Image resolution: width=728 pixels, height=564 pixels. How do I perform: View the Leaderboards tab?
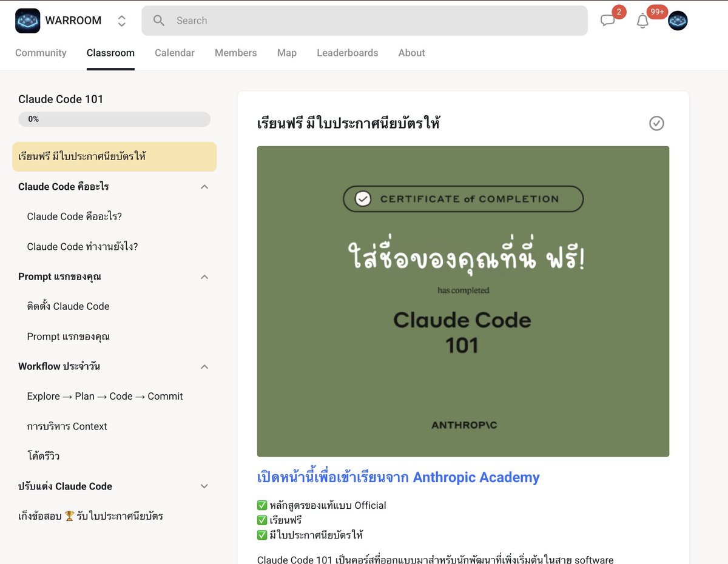click(x=348, y=53)
